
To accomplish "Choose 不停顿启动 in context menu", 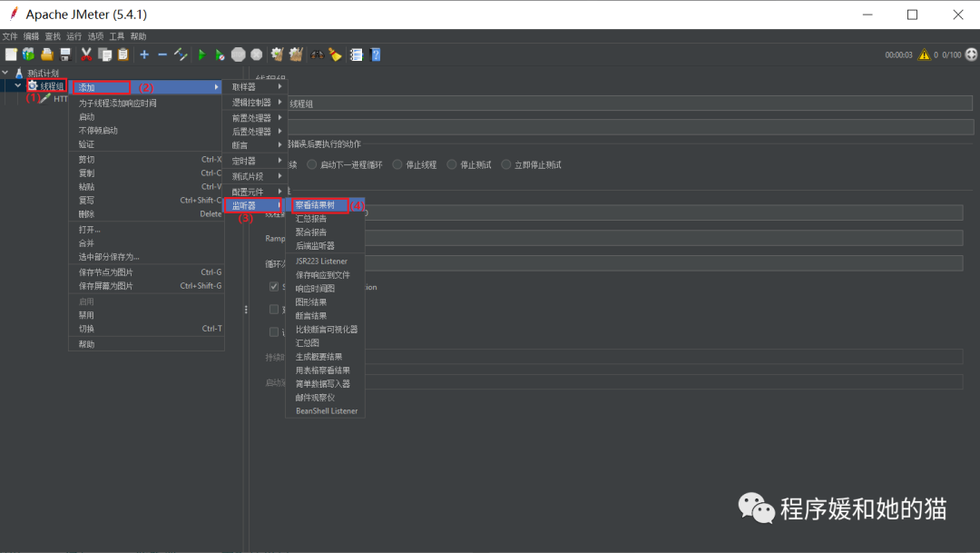I will point(146,130).
